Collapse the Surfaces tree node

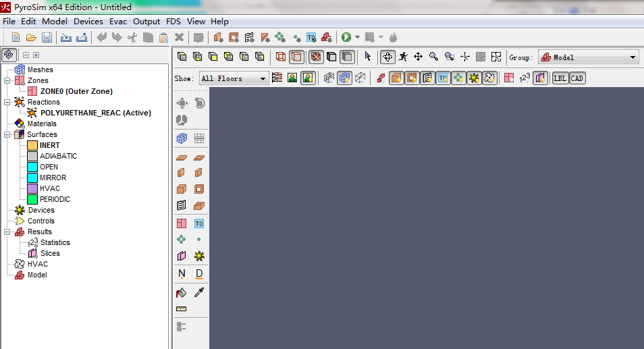coord(7,134)
